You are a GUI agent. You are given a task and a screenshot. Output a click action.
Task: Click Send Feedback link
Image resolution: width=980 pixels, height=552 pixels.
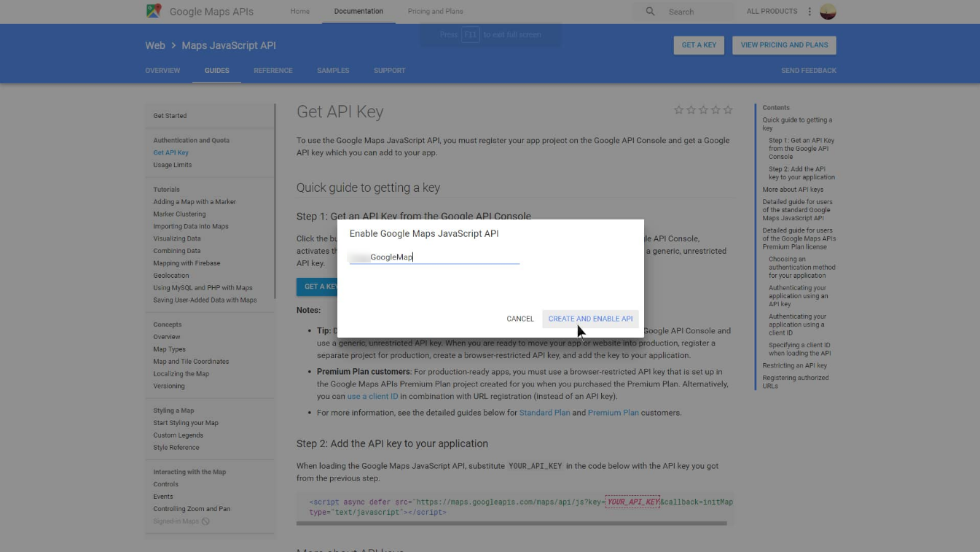point(809,71)
